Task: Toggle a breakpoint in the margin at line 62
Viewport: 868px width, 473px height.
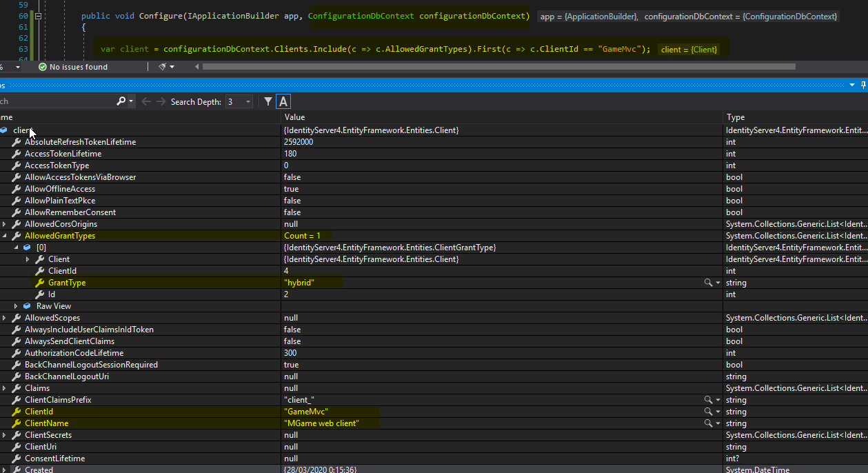Action: tap(7, 39)
